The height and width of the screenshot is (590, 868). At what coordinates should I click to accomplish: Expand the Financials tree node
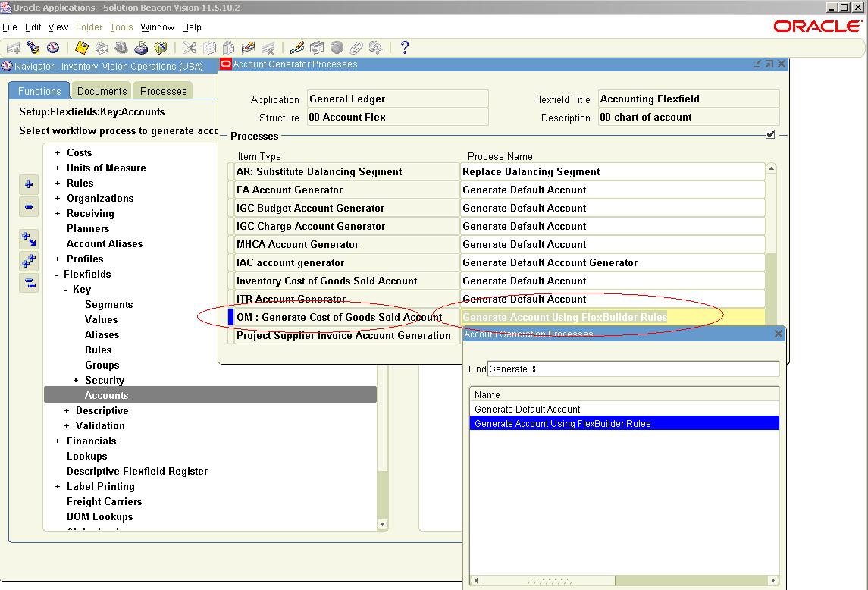pos(58,441)
